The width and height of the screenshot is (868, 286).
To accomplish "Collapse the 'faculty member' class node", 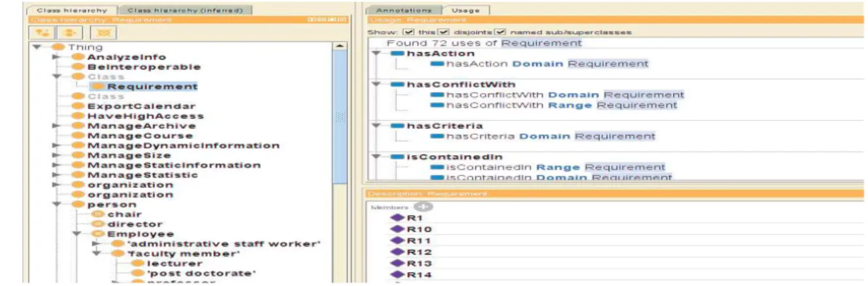I will point(97,253).
